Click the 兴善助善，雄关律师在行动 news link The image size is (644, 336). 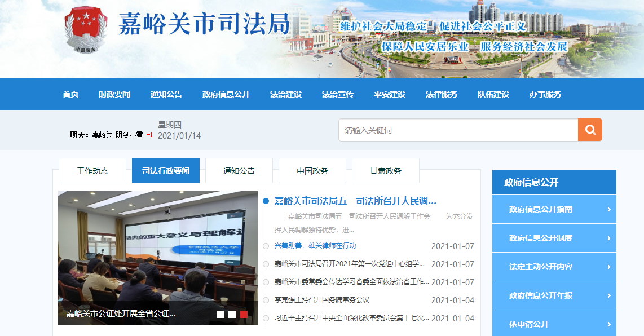[x=315, y=246]
